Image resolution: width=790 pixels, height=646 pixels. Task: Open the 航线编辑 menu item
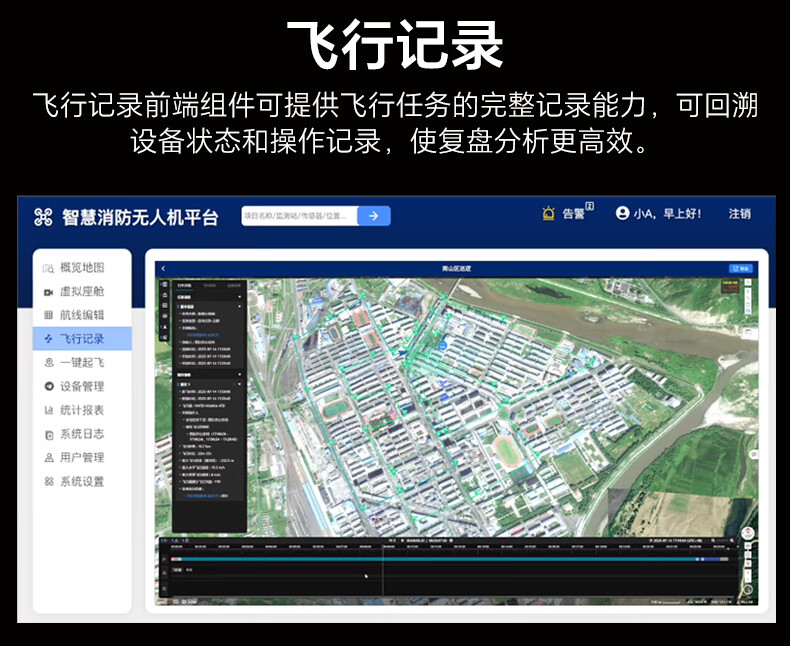(81, 315)
